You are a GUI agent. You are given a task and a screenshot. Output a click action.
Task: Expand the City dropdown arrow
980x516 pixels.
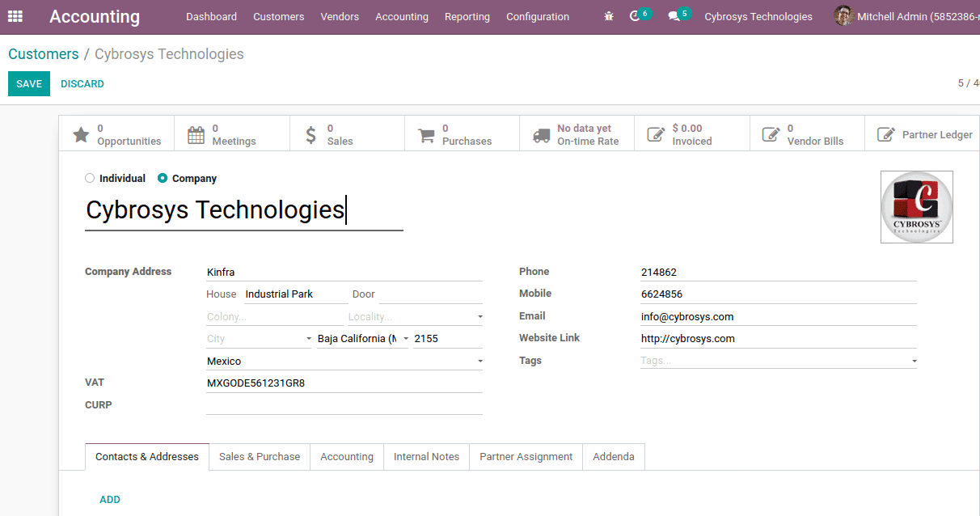(x=308, y=339)
